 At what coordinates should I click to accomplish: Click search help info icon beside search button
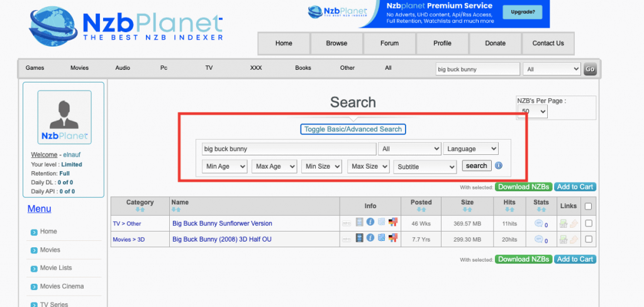499,165
